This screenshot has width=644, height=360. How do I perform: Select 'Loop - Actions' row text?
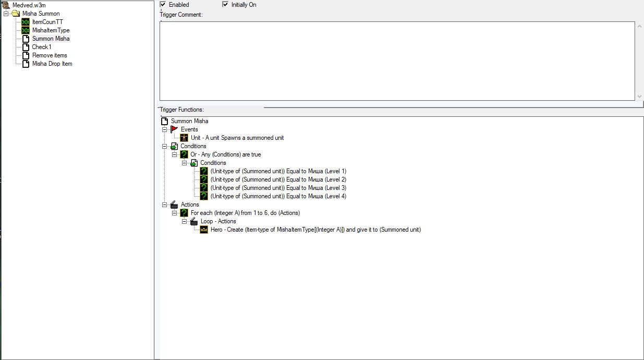218,221
